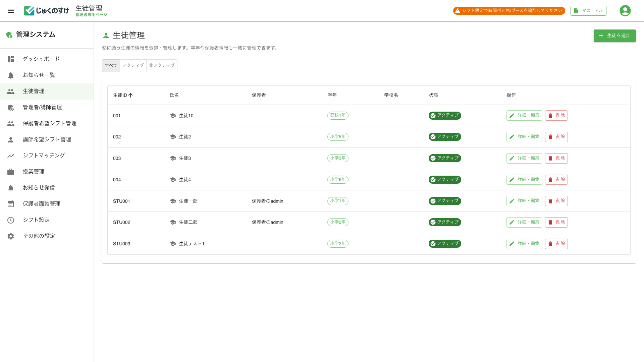Toggle sort arrow on 生徒ID column

(131, 96)
